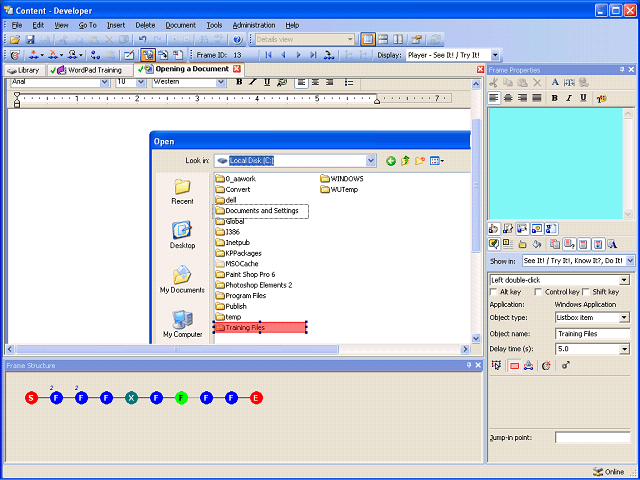Go to the first frame

(268, 55)
